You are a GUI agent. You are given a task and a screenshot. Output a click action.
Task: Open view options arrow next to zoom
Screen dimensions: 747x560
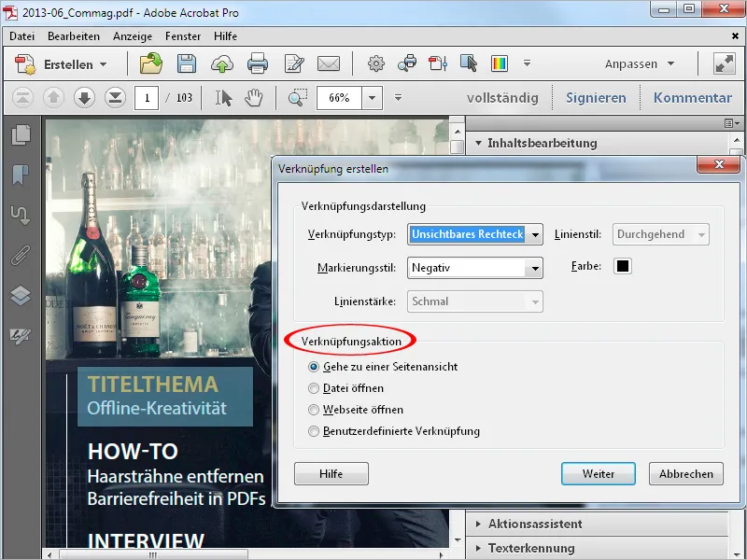coord(399,98)
